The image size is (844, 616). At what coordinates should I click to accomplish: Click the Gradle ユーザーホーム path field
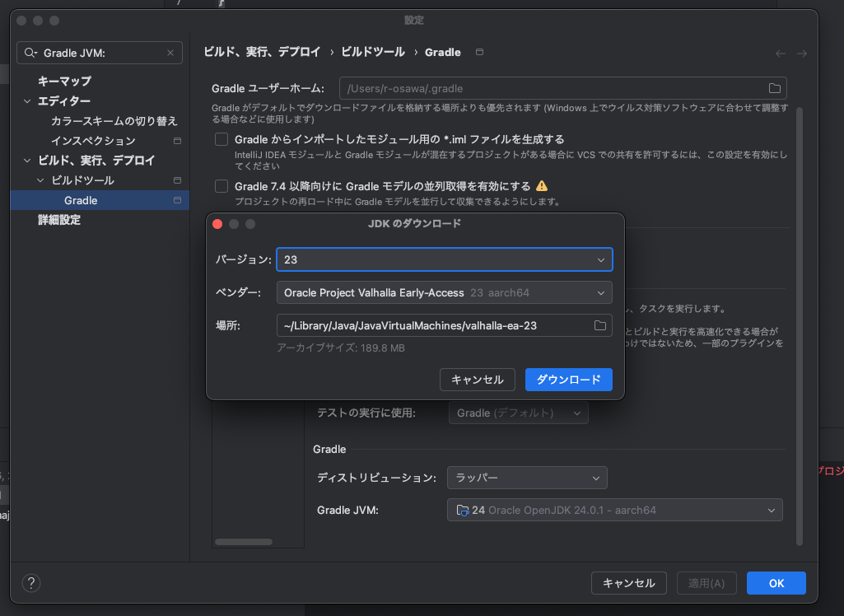(563, 88)
